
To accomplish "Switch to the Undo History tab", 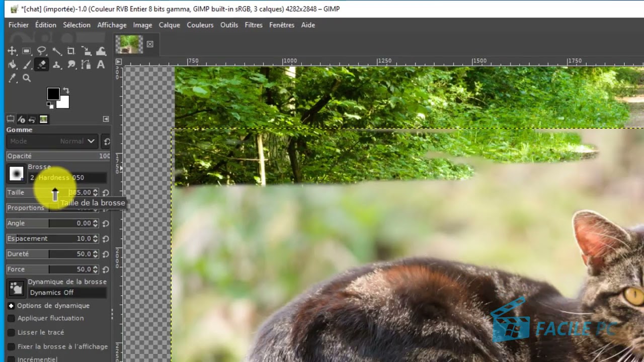I will tap(32, 119).
